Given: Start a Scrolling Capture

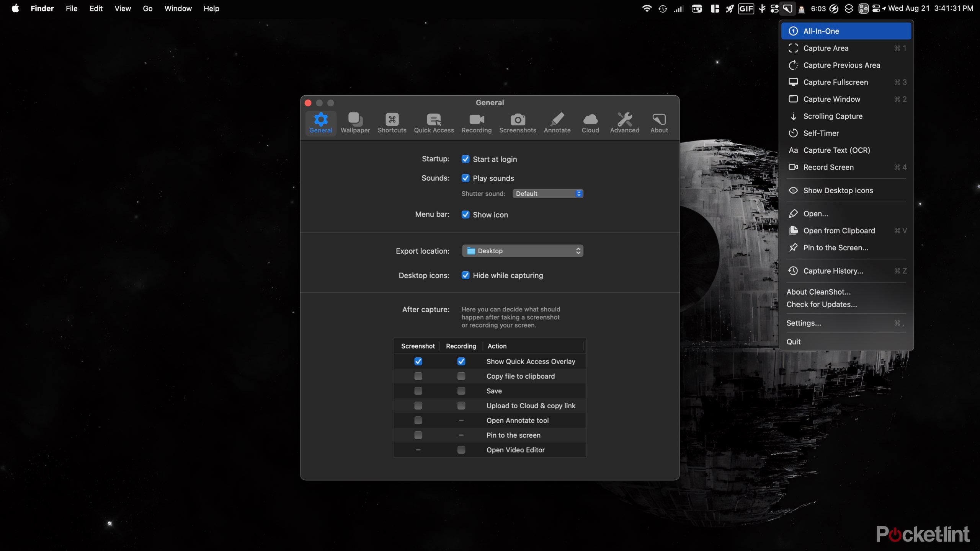Looking at the screenshot, I should coord(846,116).
